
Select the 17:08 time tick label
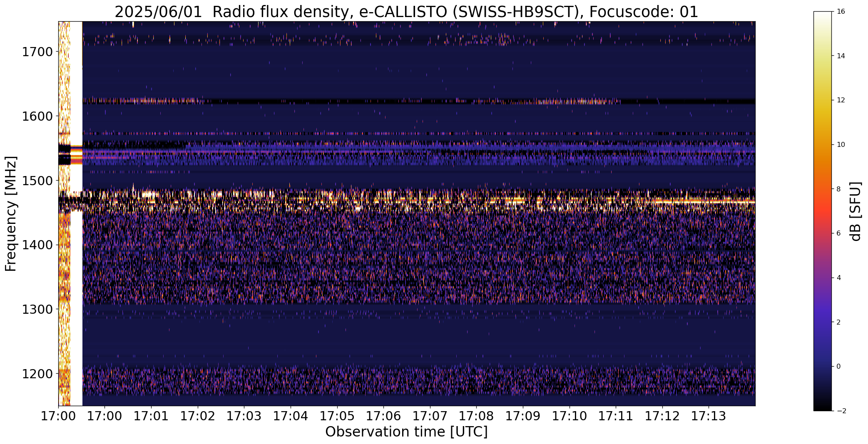(x=476, y=416)
